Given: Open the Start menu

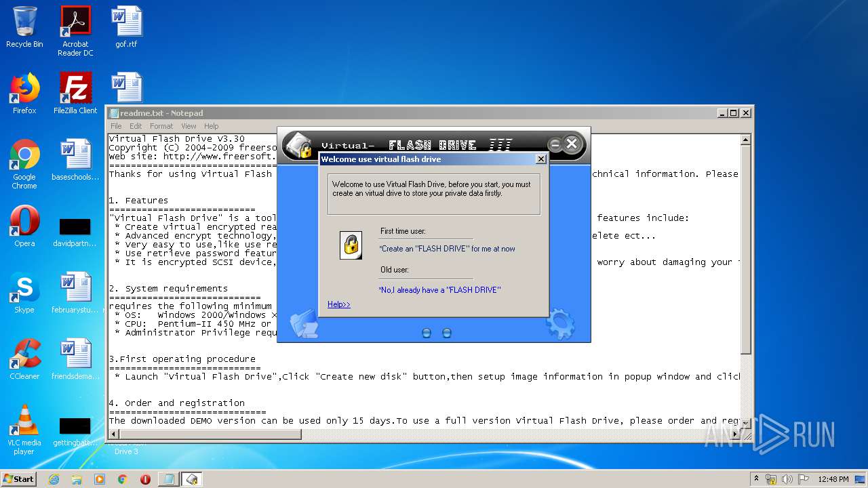Looking at the screenshot, I should point(19,479).
